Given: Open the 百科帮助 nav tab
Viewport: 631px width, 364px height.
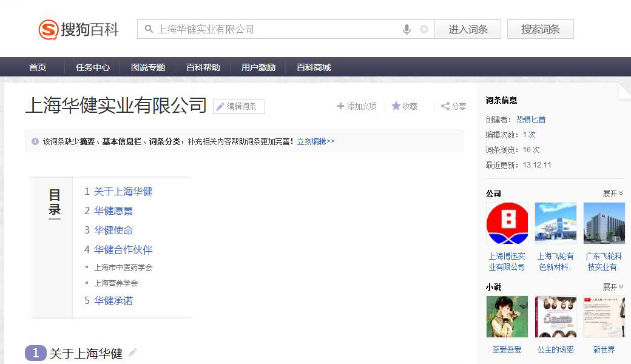Looking at the screenshot, I should [x=203, y=67].
